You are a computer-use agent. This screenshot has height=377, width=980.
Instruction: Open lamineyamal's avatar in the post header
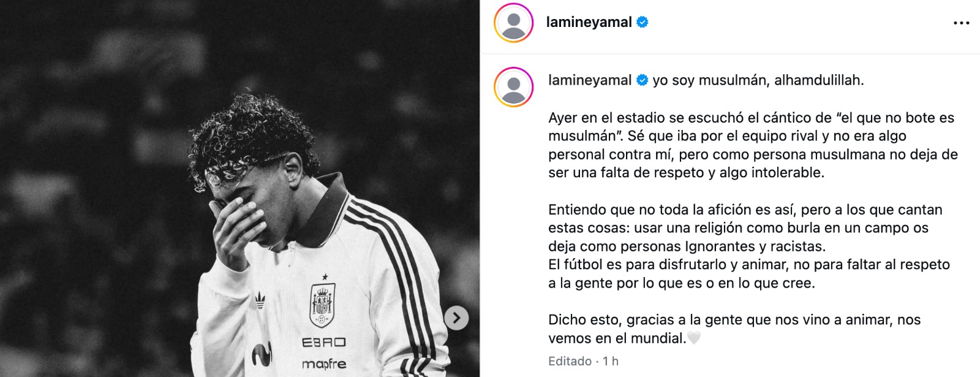pos(513,23)
